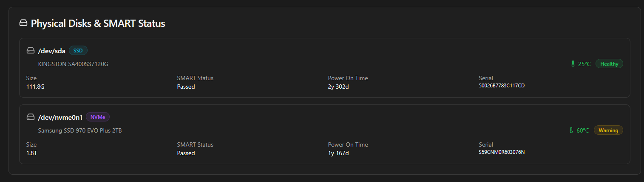Click the green Healthy status badge
The width and height of the screenshot is (644, 182).
[x=609, y=64]
